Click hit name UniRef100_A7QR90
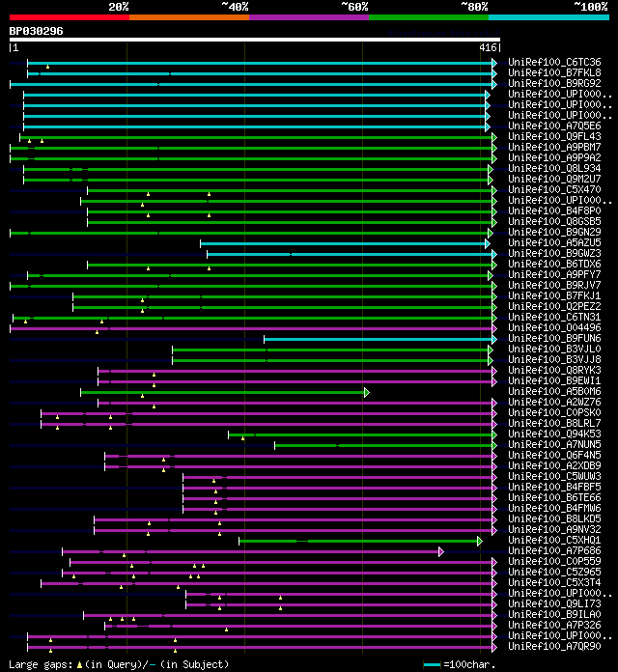618x672 pixels. 554,646
